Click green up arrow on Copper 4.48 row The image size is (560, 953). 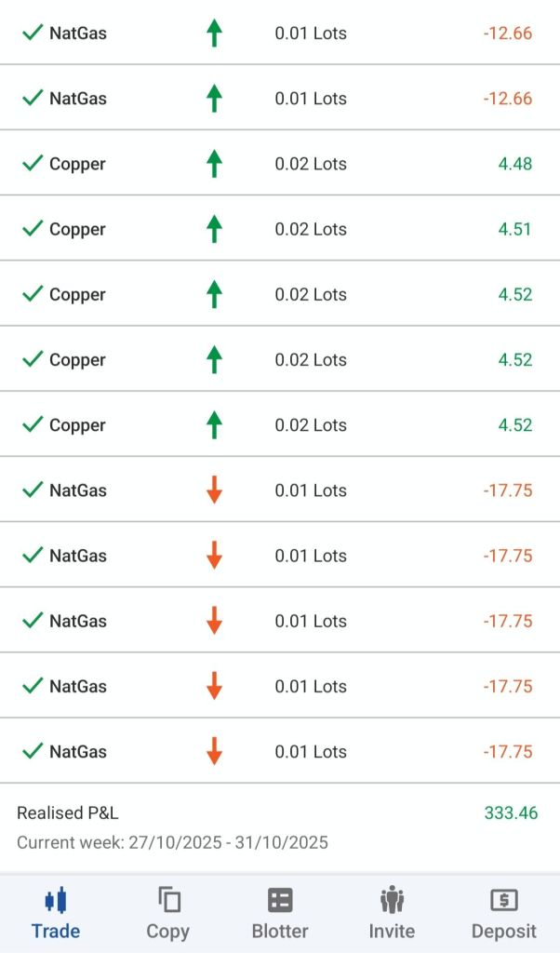[x=214, y=164]
